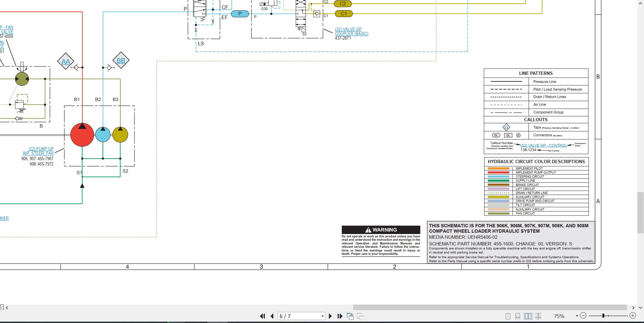The width and height of the screenshot is (644, 323).
Task: Jump to the last page
Action: 340,316
